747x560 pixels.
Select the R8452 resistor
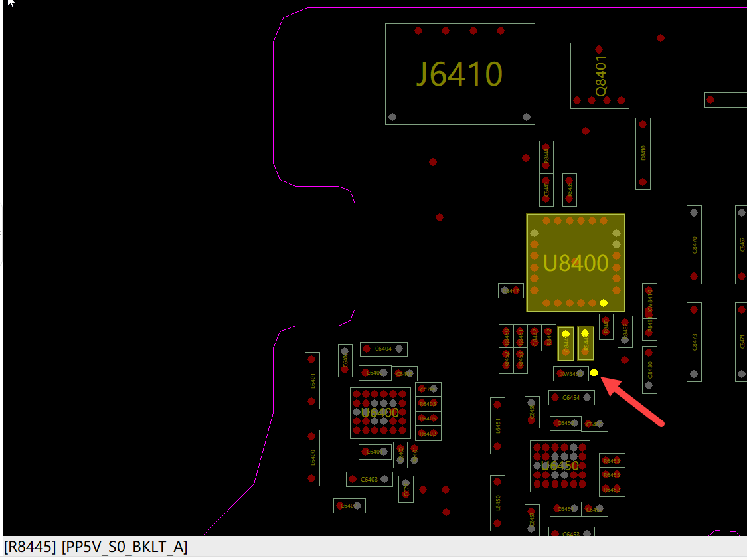tap(506, 361)
